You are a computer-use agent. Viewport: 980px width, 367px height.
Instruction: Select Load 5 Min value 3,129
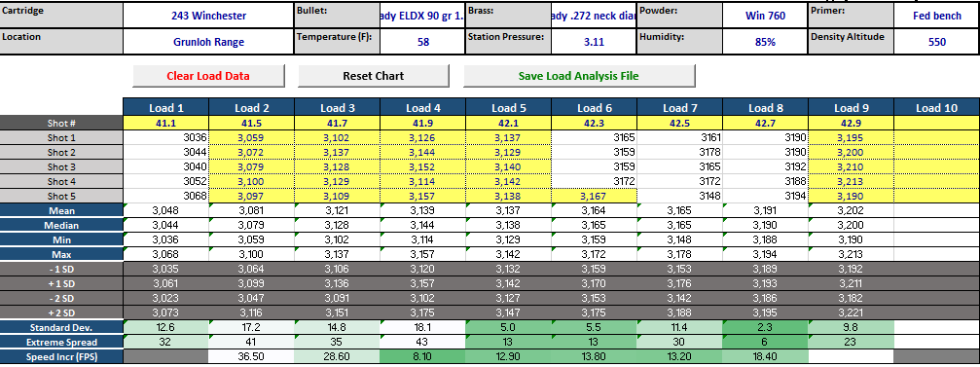[x=508, y=239]
